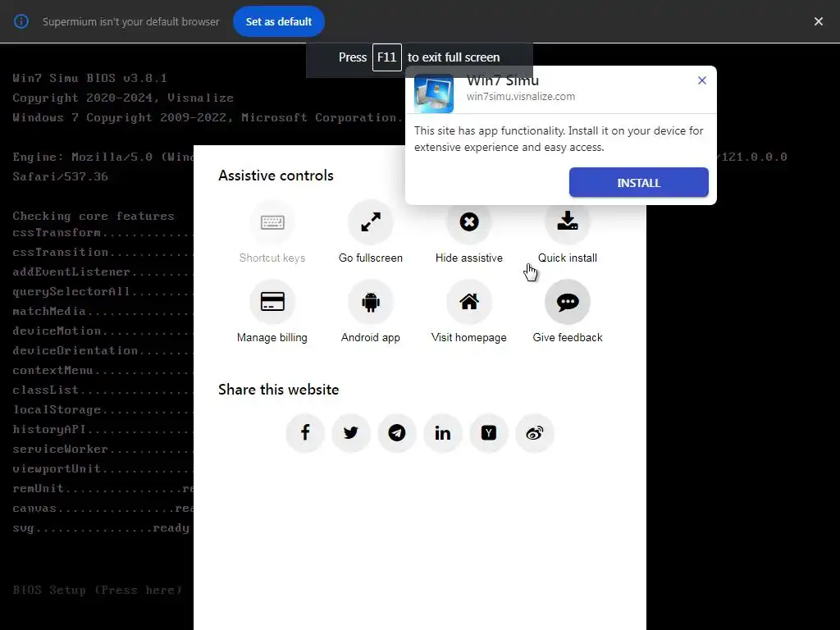Share the website on Facebook
This screenshot has height=630, width=840.
(305, 433)
